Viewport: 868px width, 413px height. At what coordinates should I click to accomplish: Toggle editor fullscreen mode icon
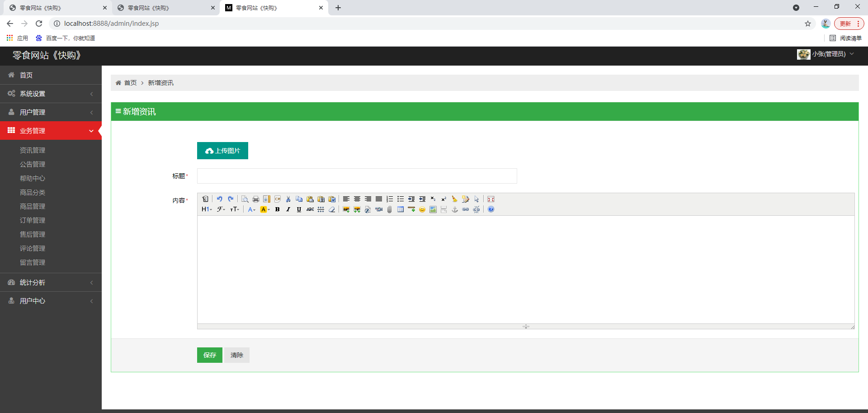point(491,199)
